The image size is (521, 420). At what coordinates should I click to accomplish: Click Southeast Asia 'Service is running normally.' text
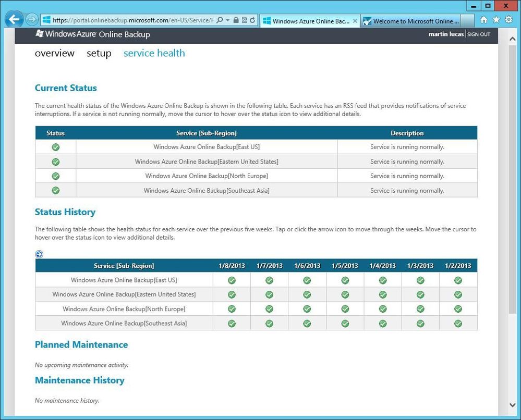tap(407, 191)
